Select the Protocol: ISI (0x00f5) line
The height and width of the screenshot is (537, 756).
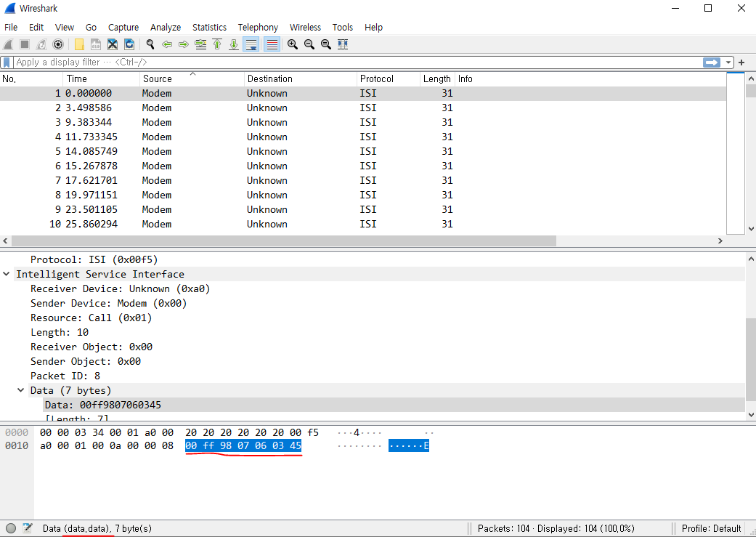(x=94, y=259)
